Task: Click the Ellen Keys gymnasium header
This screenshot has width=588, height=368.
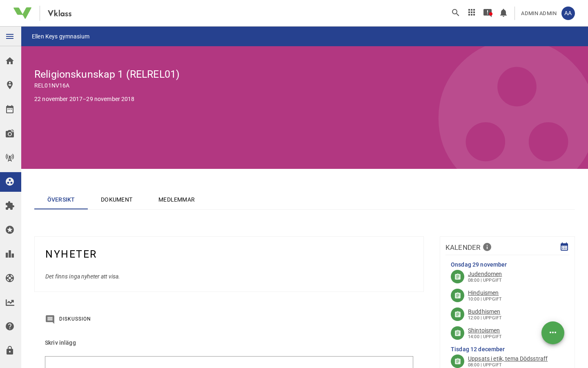Action: pyautogui.click(x=60, y=36)
